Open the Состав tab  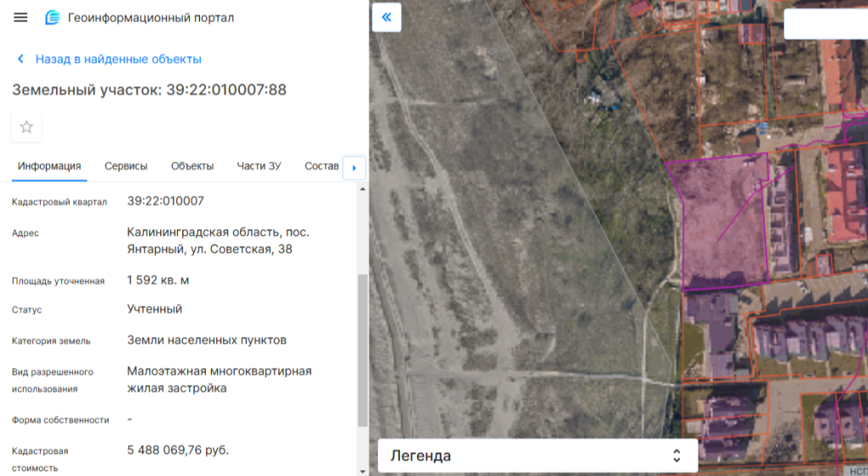(321, 166)
